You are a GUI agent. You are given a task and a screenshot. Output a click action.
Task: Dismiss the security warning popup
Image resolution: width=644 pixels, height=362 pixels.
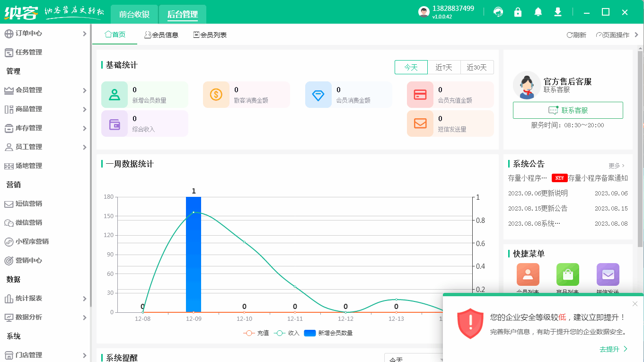click(635, 304)
